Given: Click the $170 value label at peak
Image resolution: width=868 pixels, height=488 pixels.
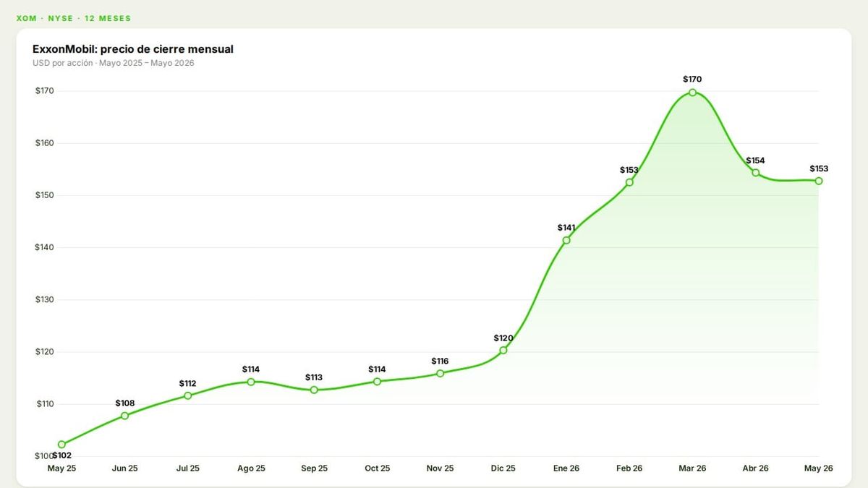Looking at the screenshot, I should click(x=692, y=79).
